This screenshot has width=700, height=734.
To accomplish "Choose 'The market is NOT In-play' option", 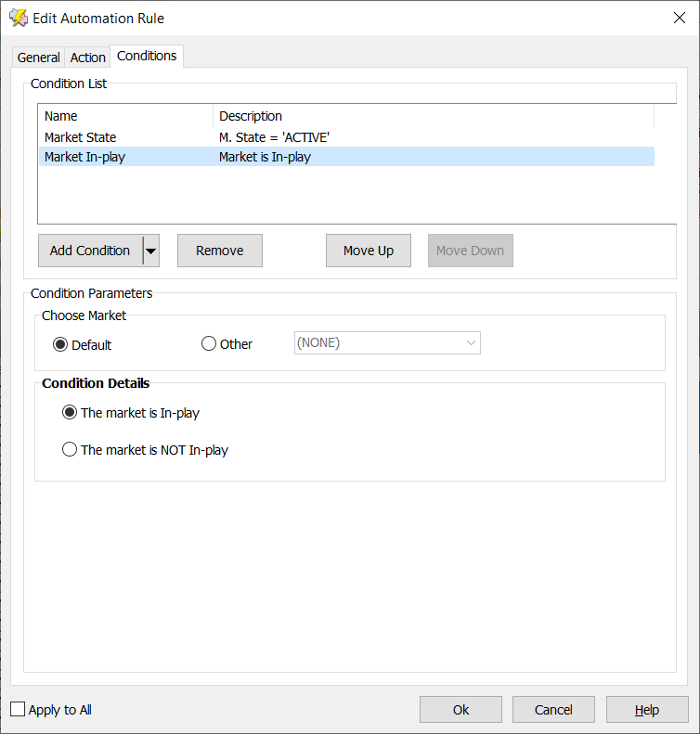I will [70, 450].
